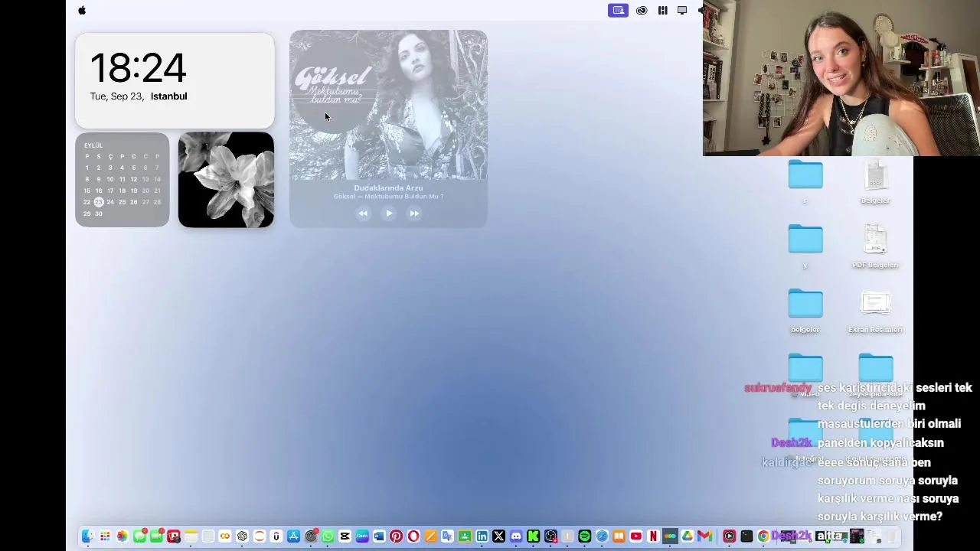This screenshot has width=980, height=551.
Task: Open Spotify from the dock
Action: tap(584, 536)
